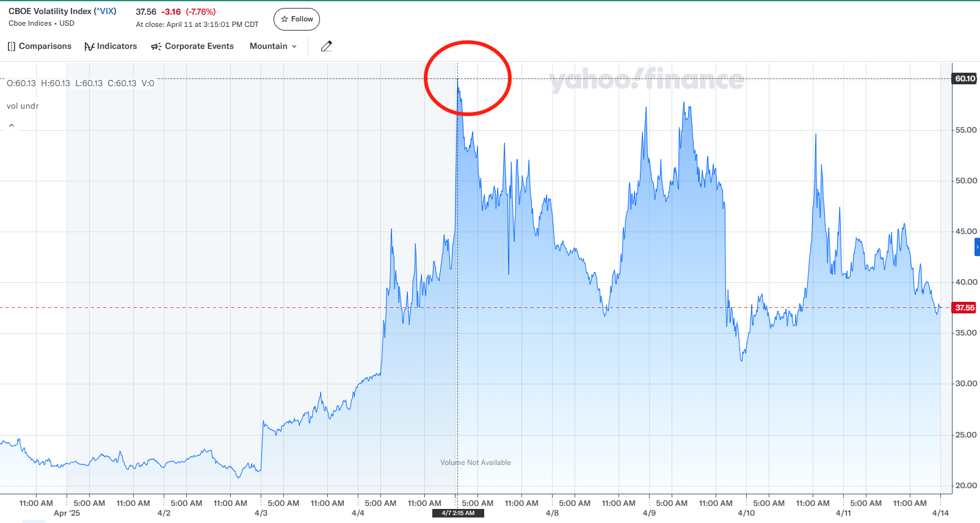Click the -3.16 (-7.76%) price change
980x523 pixels.
coord(188,12)
